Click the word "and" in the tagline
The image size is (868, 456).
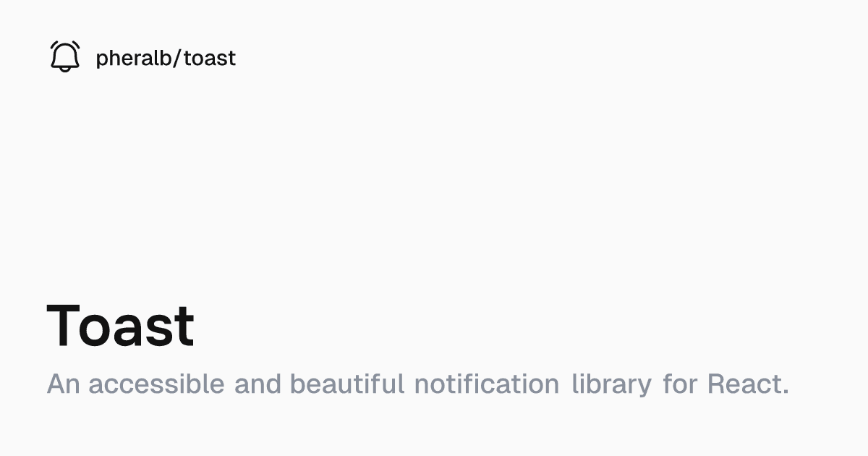[257, 384]
